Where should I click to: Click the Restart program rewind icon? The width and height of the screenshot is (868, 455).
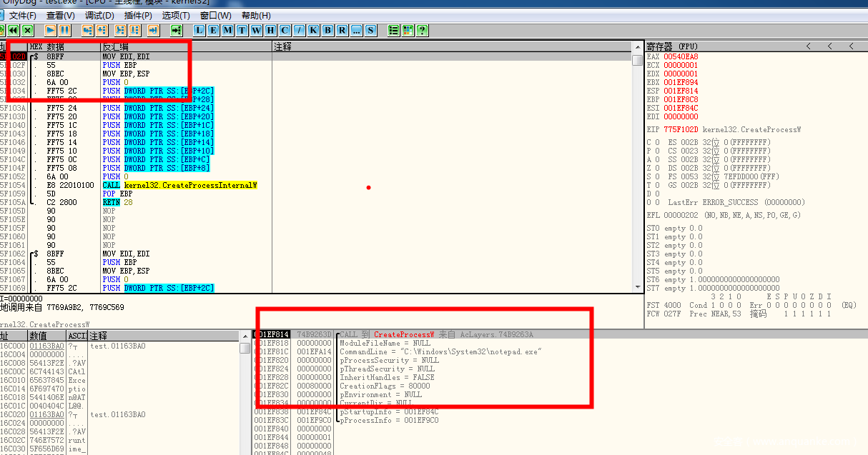pyautogui.click(x=13, y=30)
